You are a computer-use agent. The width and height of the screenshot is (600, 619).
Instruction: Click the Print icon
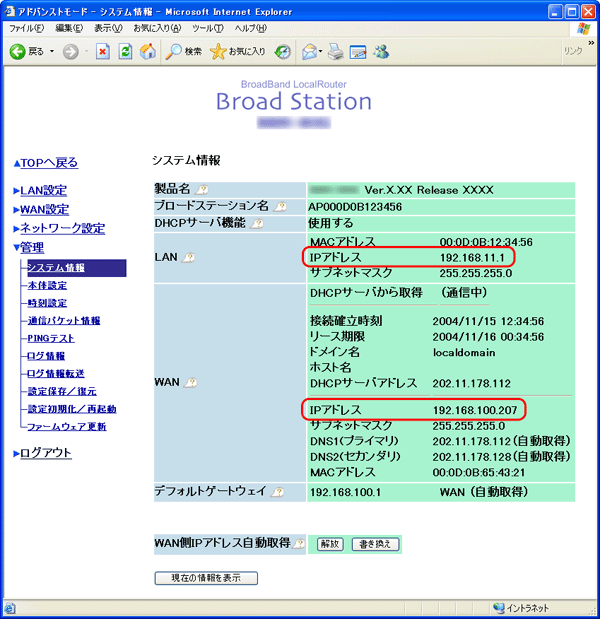(336, 52)
